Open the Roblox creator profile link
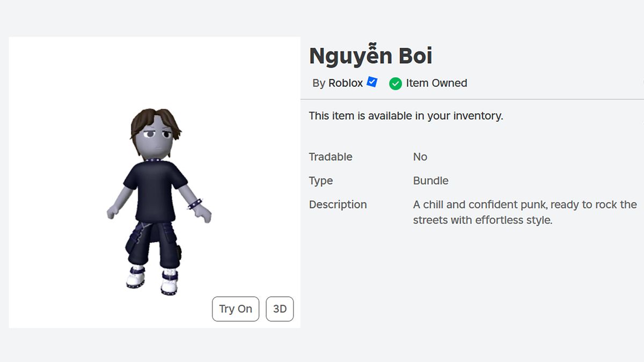The width and height of the screenshot is (644, 362). click(x=347, y=83)
